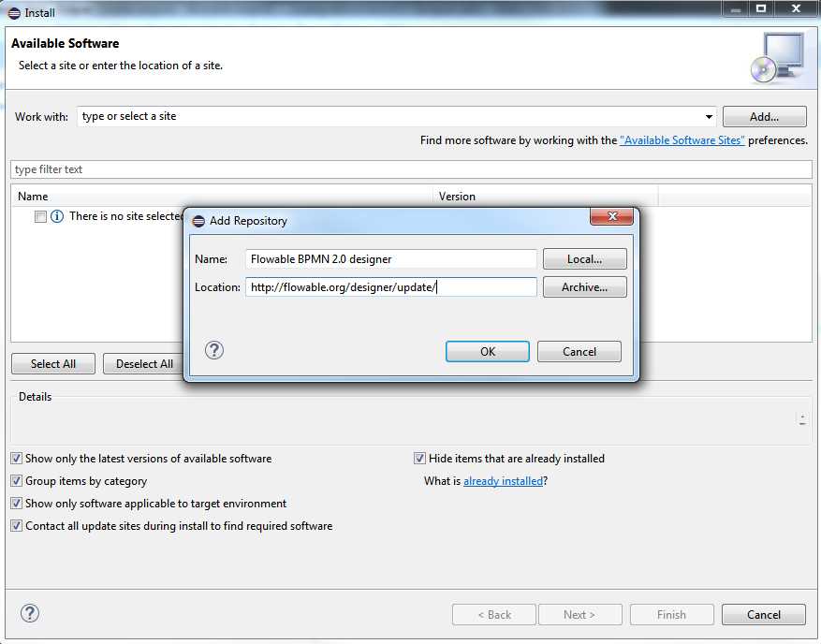Click Select All button
This screenshot has width=821, height=644.
[53, 364]
